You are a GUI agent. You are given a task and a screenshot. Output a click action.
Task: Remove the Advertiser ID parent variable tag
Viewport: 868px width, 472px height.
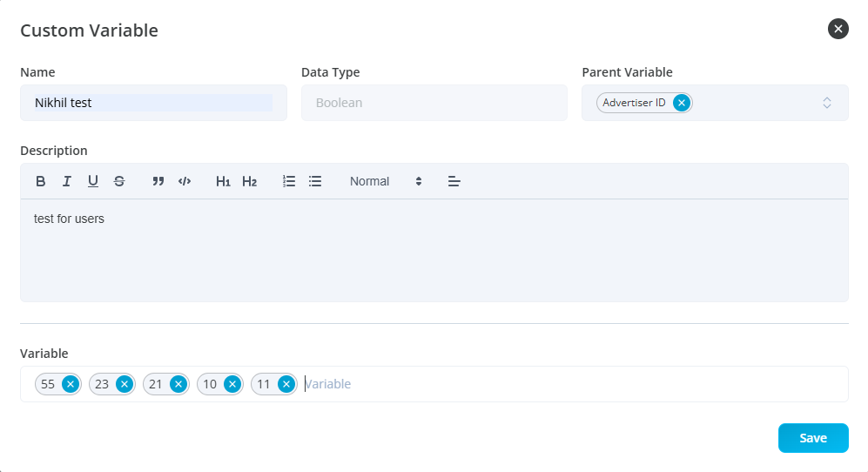click(682, 103)
